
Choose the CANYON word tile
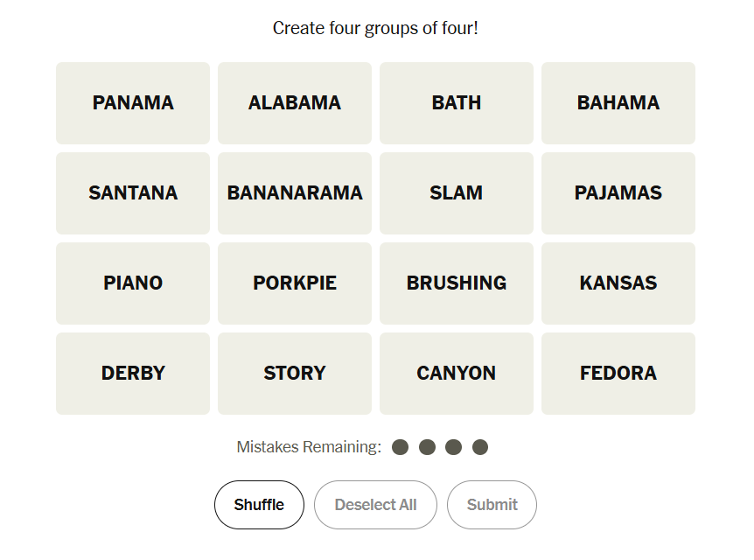457,374
